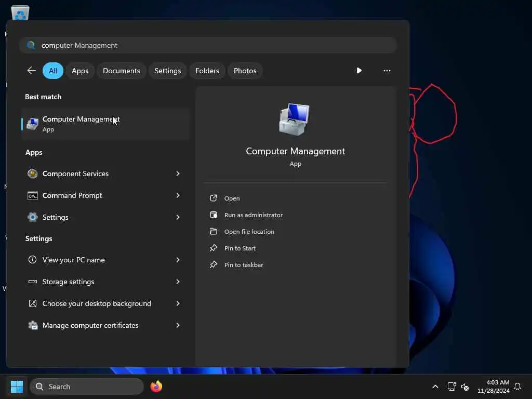
Task: Switch to the Photos filter tab
Action: click(x=245, y=71)
